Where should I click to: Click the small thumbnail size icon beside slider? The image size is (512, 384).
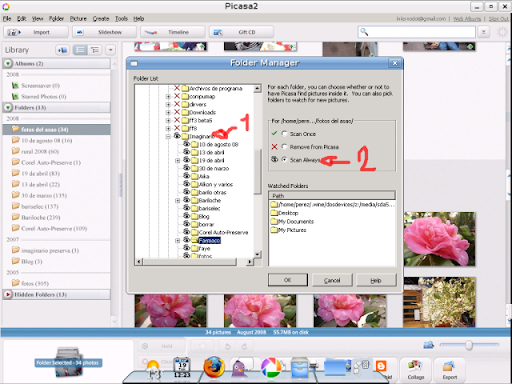tap(429, 345)
